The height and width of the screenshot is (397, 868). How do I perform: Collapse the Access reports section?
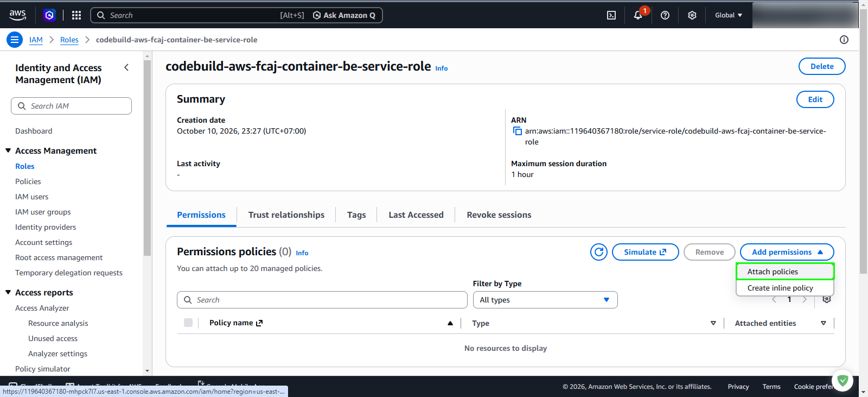click(8, 292)
